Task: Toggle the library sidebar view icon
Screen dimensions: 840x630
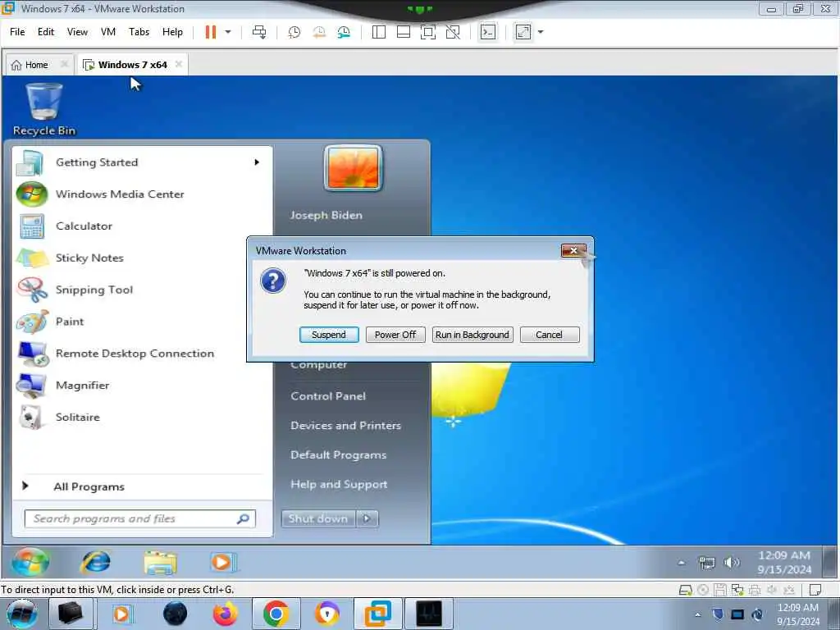Action: click(379, 32)
